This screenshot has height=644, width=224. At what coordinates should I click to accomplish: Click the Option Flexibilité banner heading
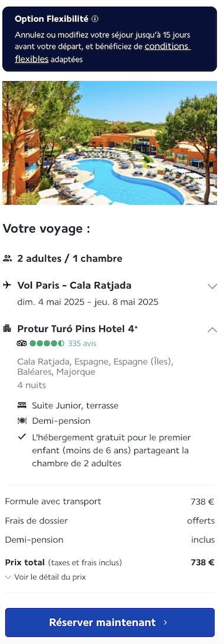51,19
